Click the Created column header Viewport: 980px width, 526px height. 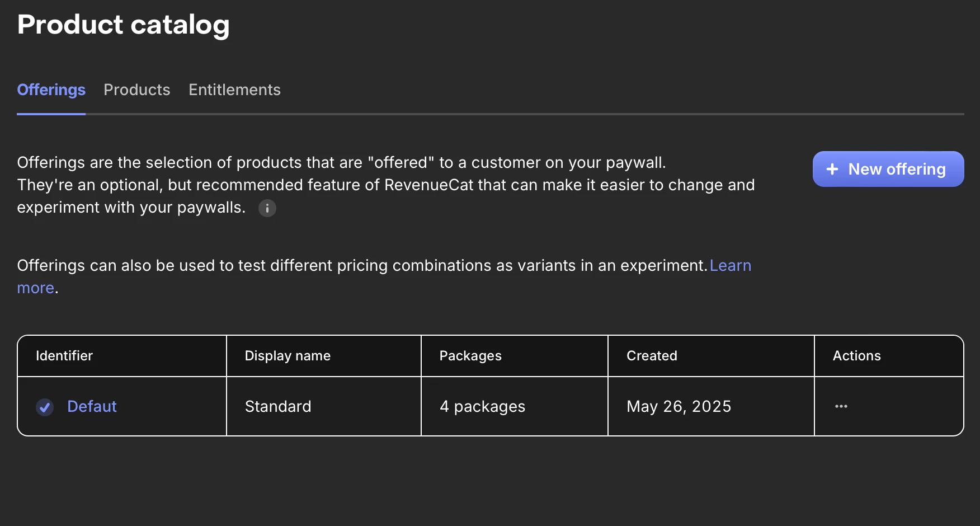pos(652,356)
